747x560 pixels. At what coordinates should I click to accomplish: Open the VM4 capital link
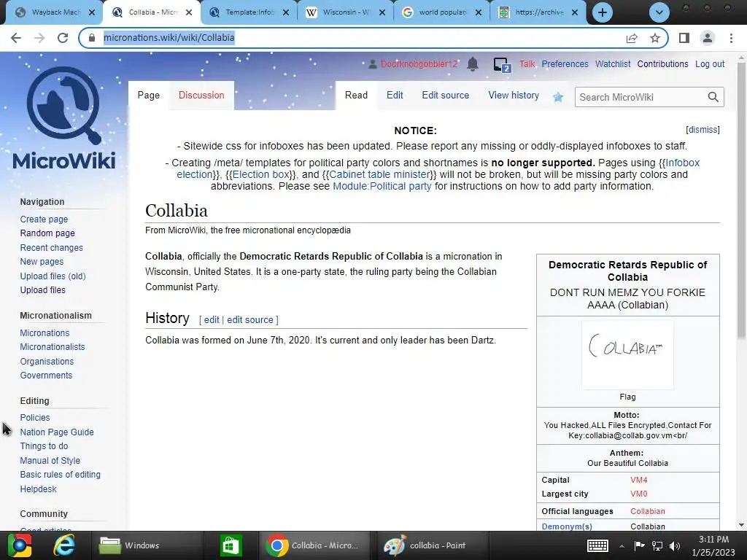639,480
